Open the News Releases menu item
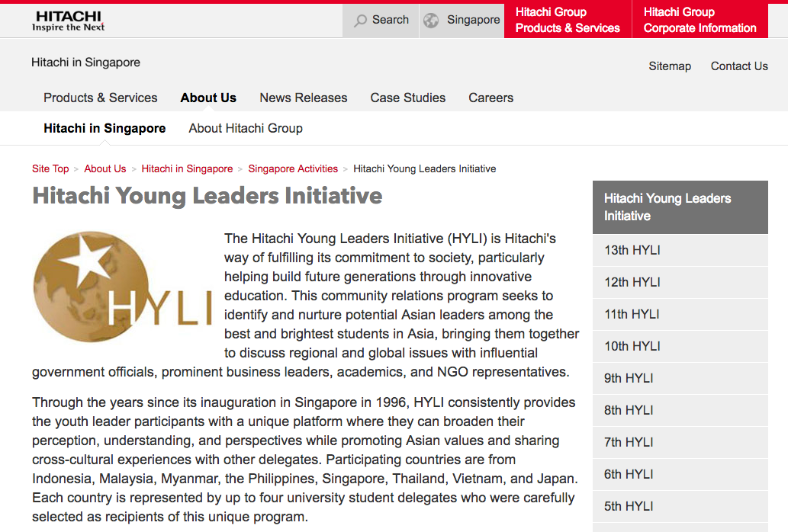This screenshot has height=532, width=788. 304,98
